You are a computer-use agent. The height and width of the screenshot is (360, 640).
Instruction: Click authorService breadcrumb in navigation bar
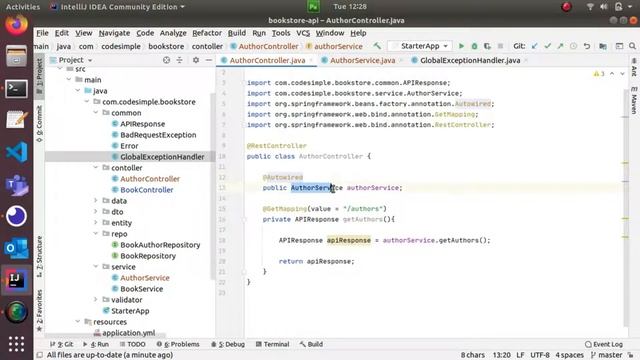pos(338,46)
